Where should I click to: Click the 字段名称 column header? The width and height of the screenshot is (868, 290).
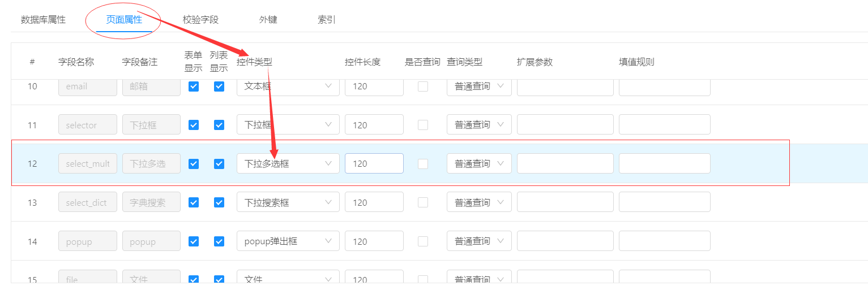76,62
